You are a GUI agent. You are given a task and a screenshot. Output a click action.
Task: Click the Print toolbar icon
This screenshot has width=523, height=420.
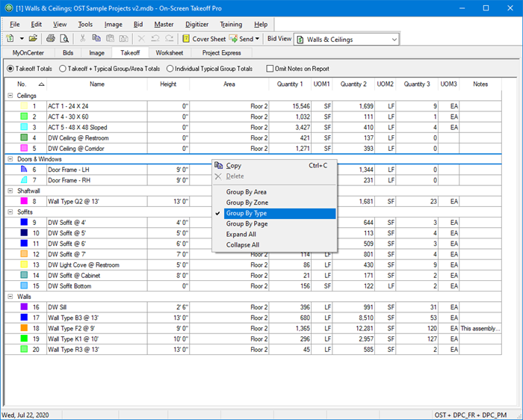coord(49,38)
